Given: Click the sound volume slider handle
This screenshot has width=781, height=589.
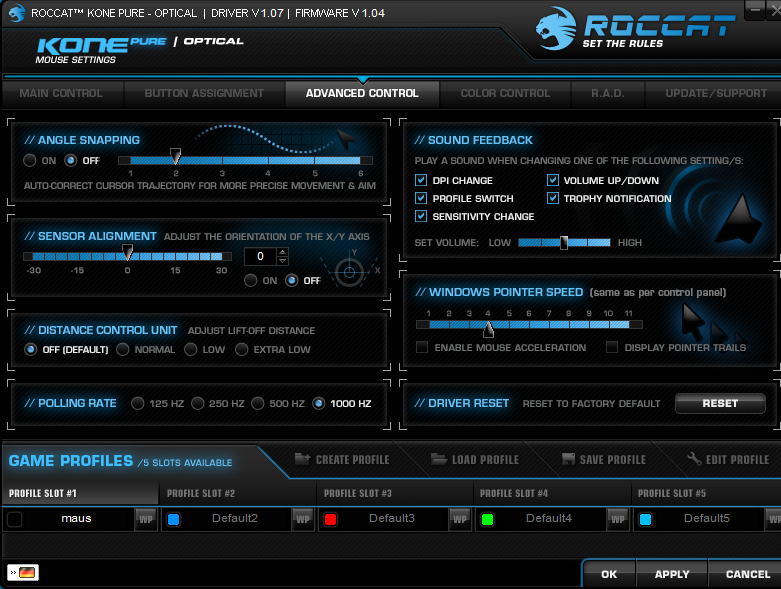Looking at the screenshot, I should point(564,242).
